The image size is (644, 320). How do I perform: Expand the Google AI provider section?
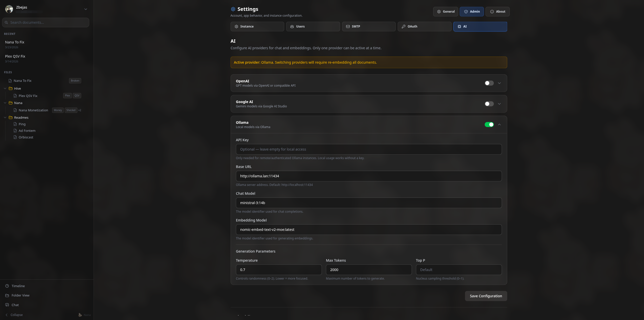coord(499,104)
